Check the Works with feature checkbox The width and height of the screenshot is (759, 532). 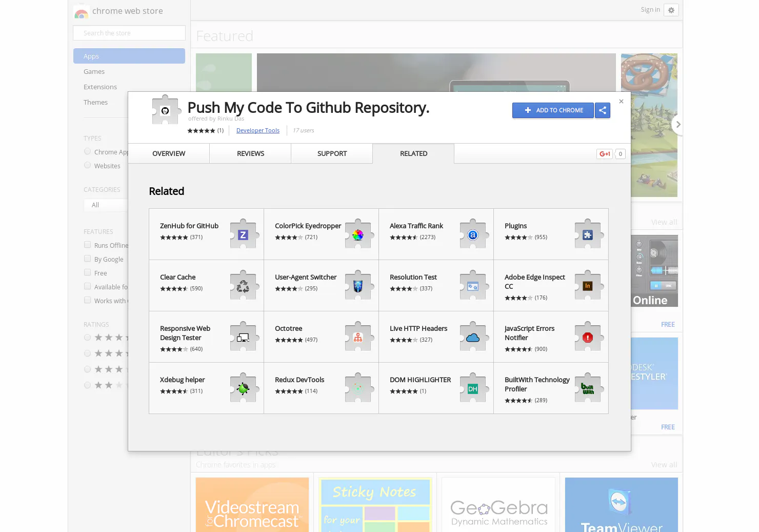tap(87, 300)
